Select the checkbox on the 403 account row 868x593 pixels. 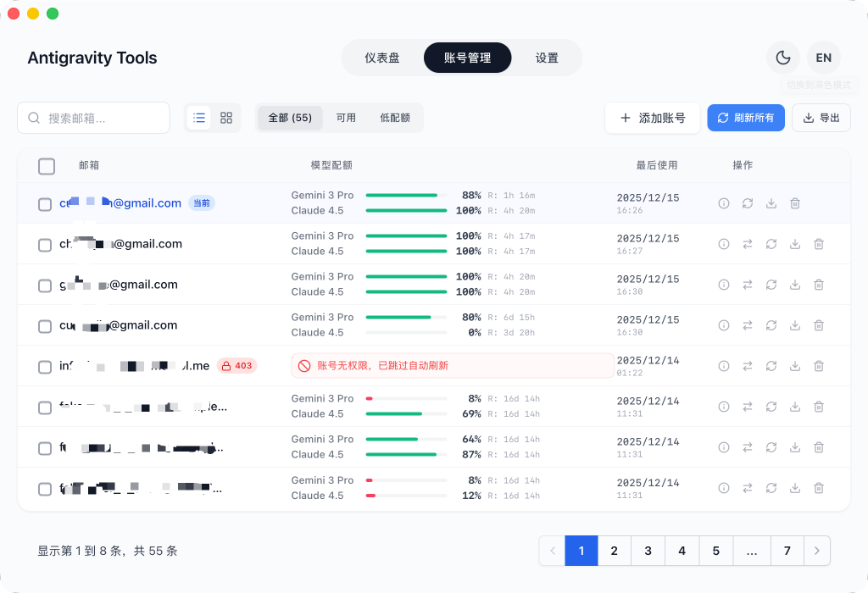pyautogui.click(x=45, y=367)
